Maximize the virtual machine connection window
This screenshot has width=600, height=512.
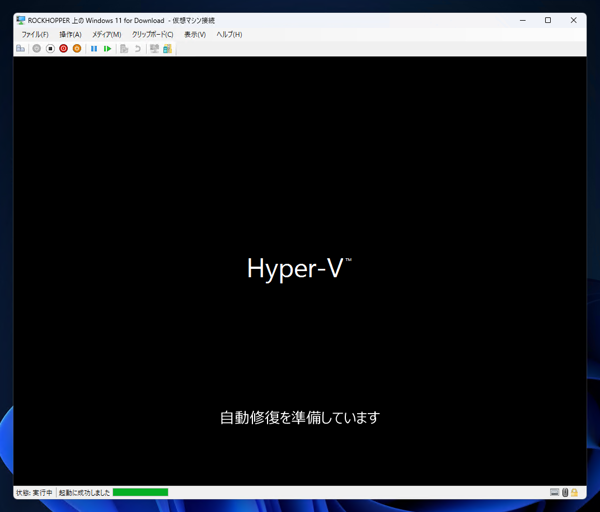(548, 20)
